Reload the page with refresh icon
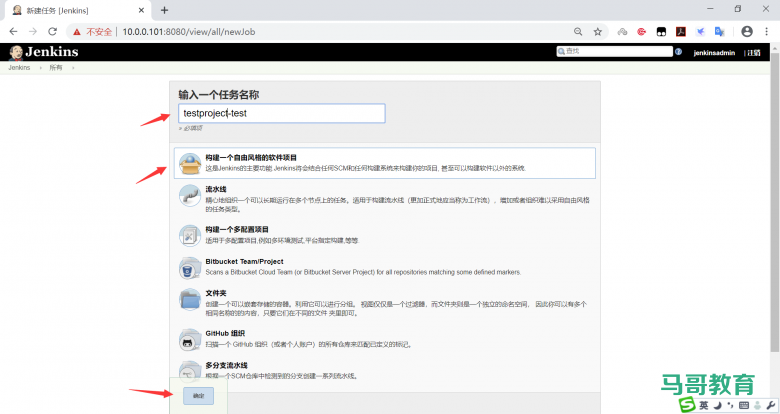This screenshot has width=780, height=414. 52,31
